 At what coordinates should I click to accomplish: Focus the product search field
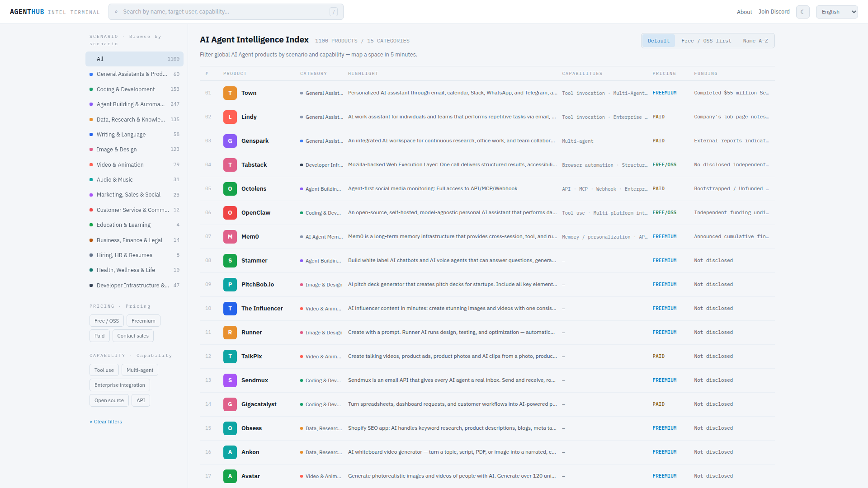(226, 12)
